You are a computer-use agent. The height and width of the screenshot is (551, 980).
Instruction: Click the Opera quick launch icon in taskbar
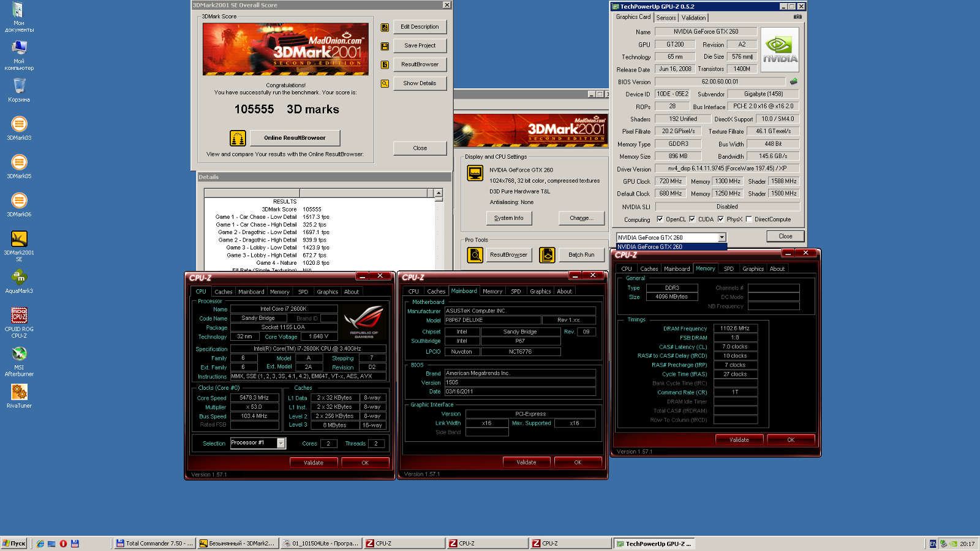63,544
